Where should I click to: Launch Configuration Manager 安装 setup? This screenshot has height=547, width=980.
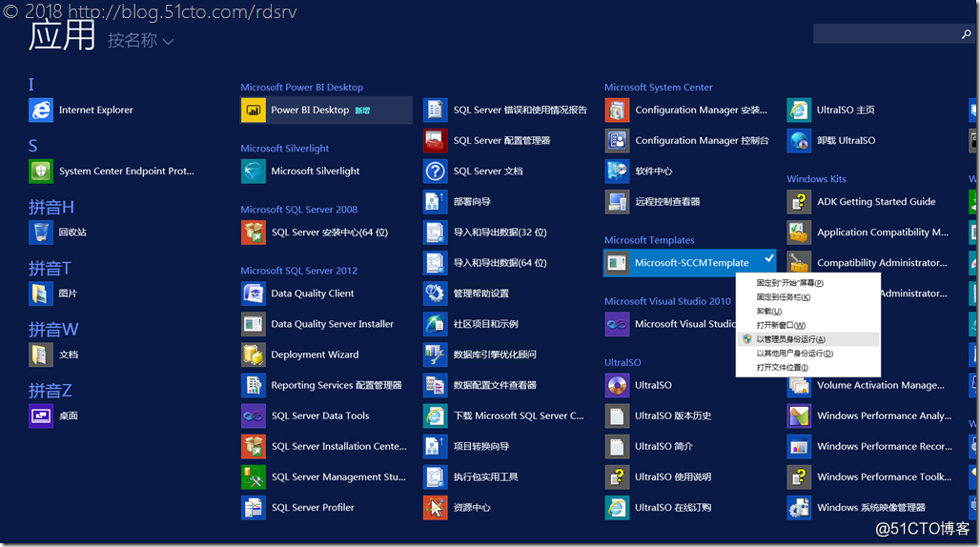(686, 110)
